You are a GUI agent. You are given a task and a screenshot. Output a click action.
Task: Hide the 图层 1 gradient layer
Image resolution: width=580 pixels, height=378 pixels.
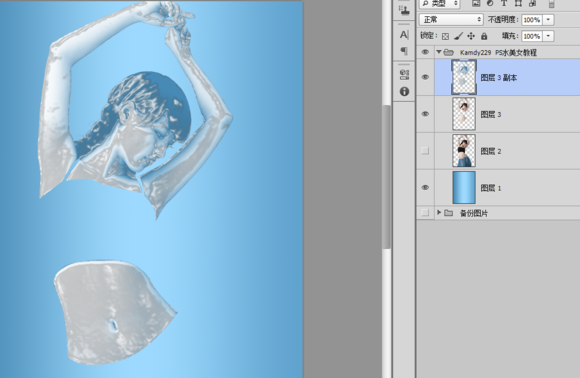(x=425, y=188)
